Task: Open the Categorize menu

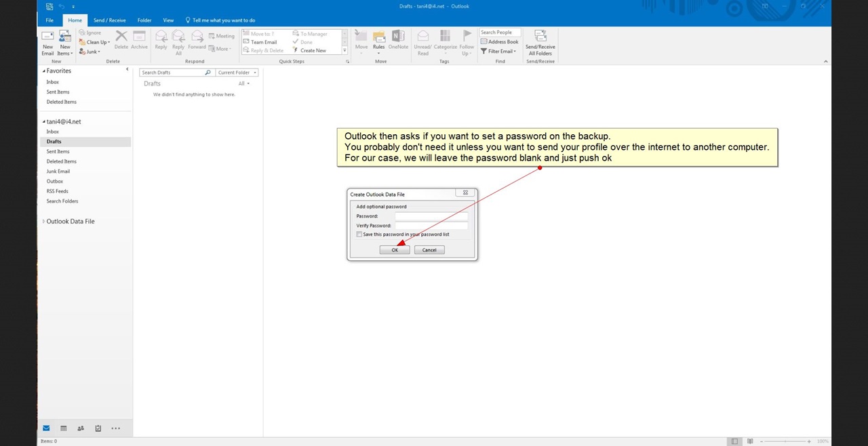Action: pyautogui.click(x=445, y=43)
